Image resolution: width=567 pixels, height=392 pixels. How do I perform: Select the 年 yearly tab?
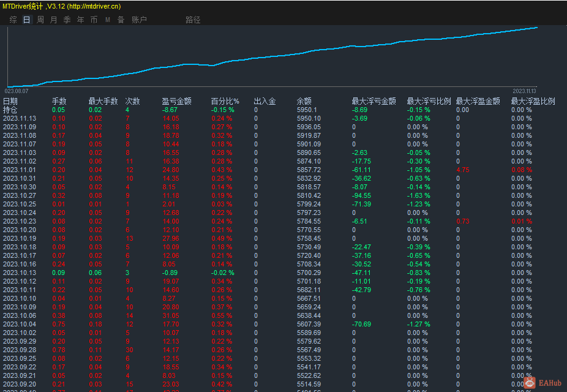[x=81, y=20]
